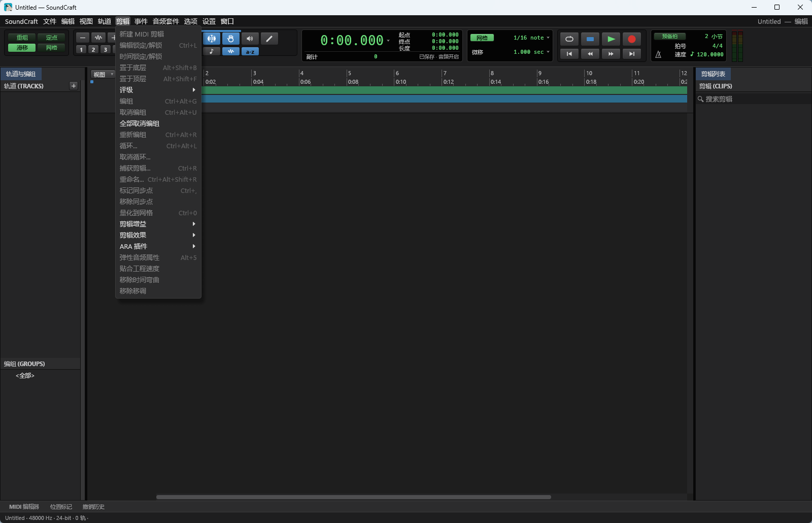Go to start of session

pyautogui.click(x=569, y=53)
